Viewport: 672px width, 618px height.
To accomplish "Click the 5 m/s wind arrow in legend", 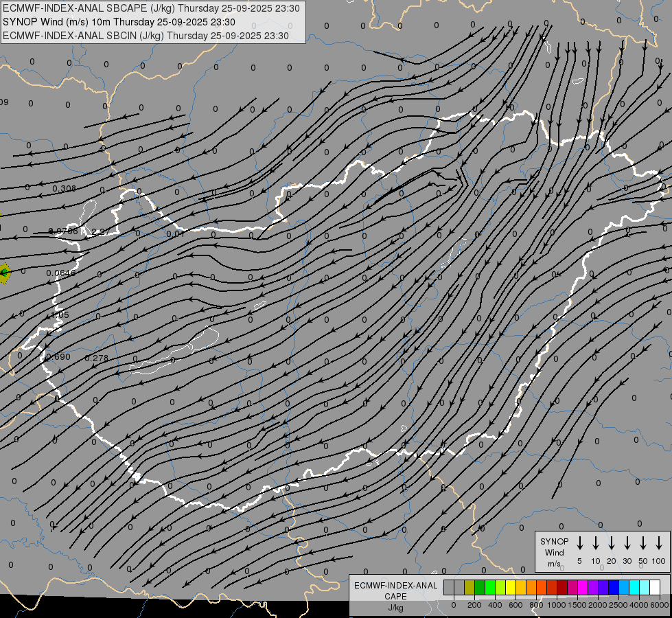I will 580,543.
